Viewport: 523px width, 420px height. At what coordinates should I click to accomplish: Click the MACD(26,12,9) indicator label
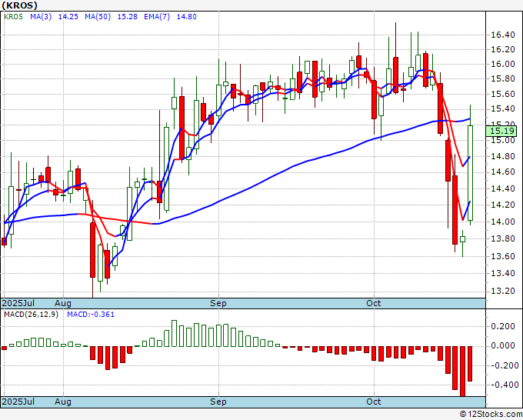[31, 315]
